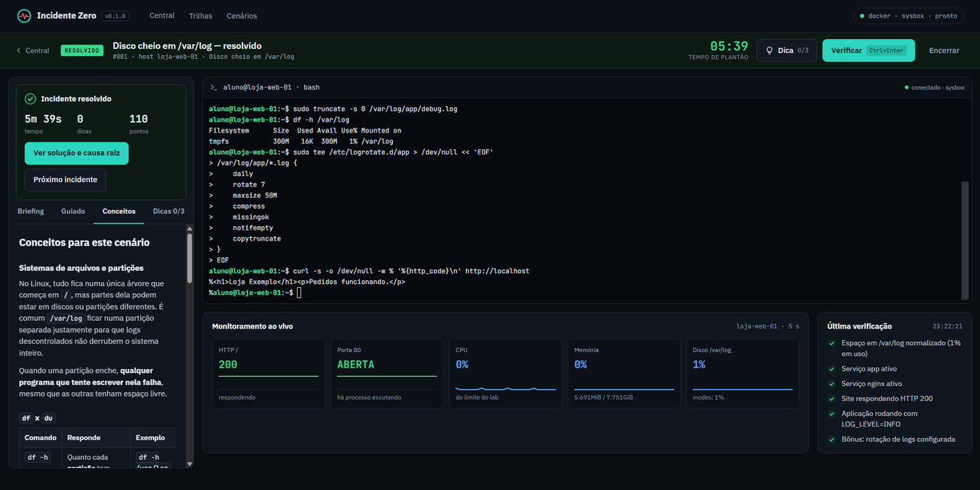Click the back chevron beside Central

click(x=18, y=51)
